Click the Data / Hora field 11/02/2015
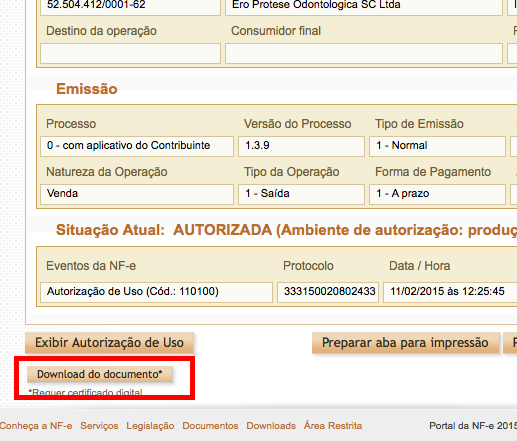517x441 pixels. click(450, 292)
